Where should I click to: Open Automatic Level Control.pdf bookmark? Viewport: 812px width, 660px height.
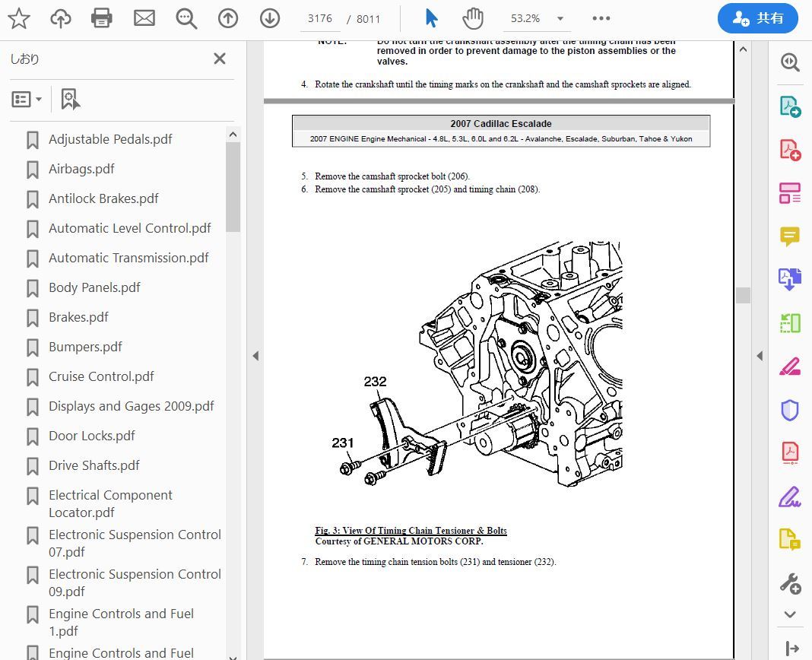(x=129, y=228)
